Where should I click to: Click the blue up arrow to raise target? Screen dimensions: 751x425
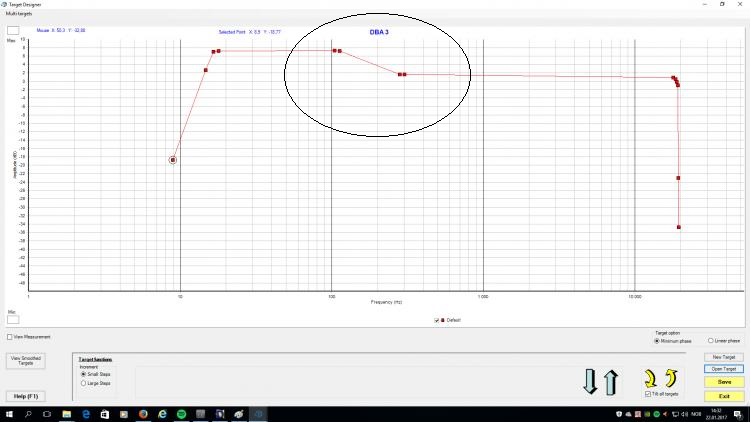coord(611,382)
